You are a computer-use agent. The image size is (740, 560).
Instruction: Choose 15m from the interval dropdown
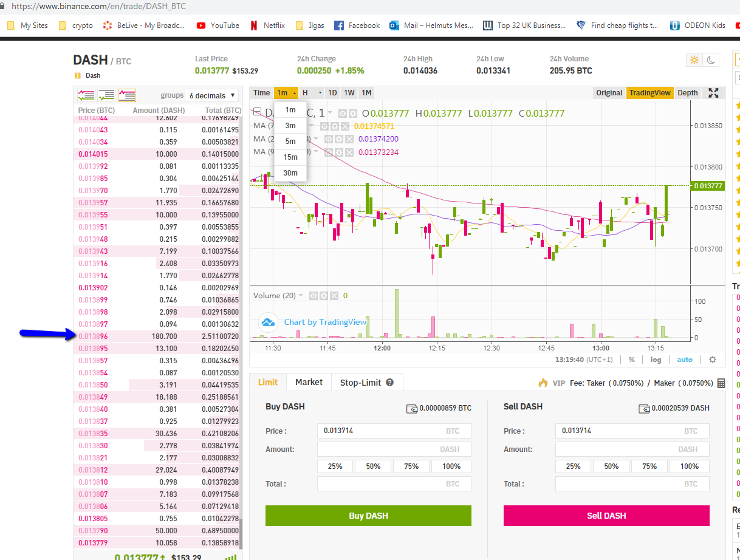pos(290,157)
